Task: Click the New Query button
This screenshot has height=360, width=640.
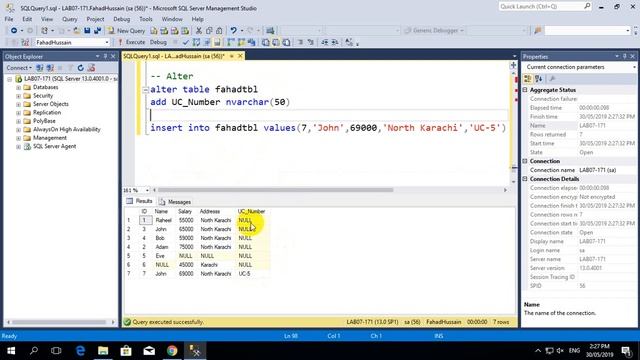Action: [127, 31]
